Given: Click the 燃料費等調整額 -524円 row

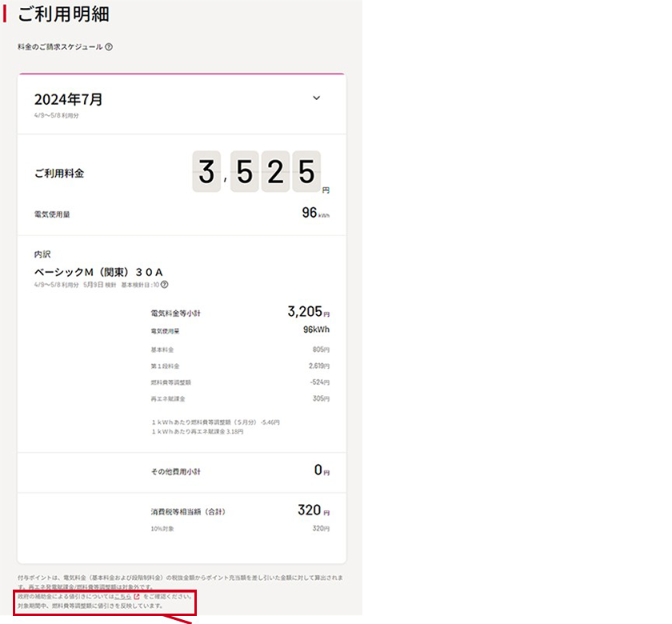Looking at the screenshot, I should 240,382.
